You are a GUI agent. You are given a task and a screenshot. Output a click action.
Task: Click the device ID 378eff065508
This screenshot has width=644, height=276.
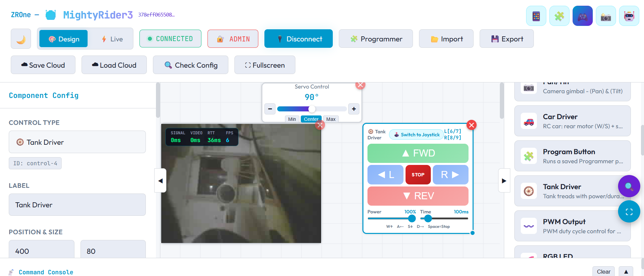click(x=156, y=15)
